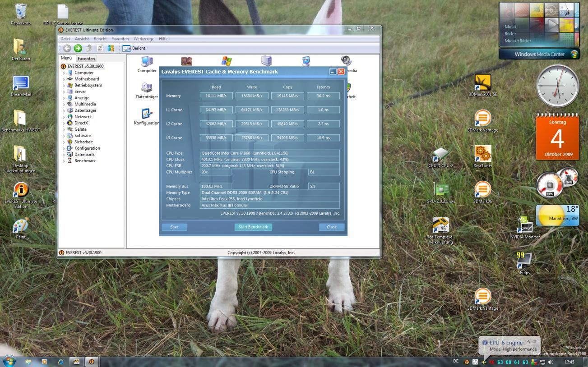Select Konfiguration in the tree
This screenshot has width=588, height=367.
coord(87,148)
